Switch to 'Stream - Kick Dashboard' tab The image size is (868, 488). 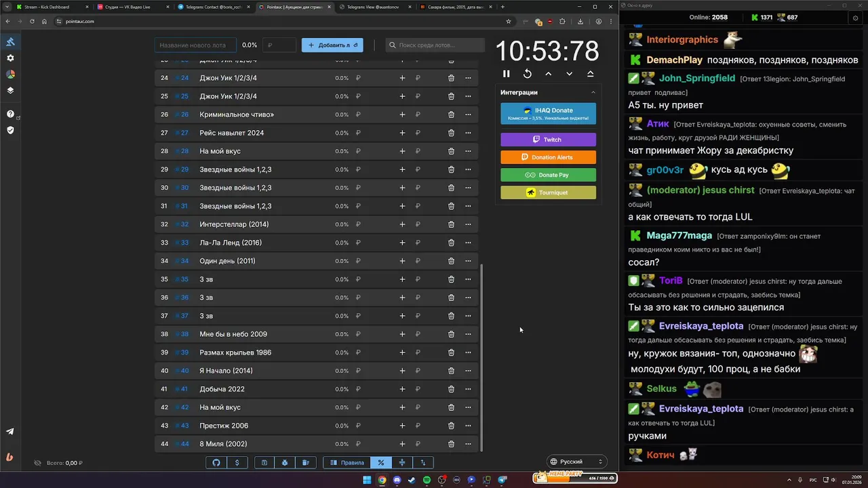click(x=52, y=7)
